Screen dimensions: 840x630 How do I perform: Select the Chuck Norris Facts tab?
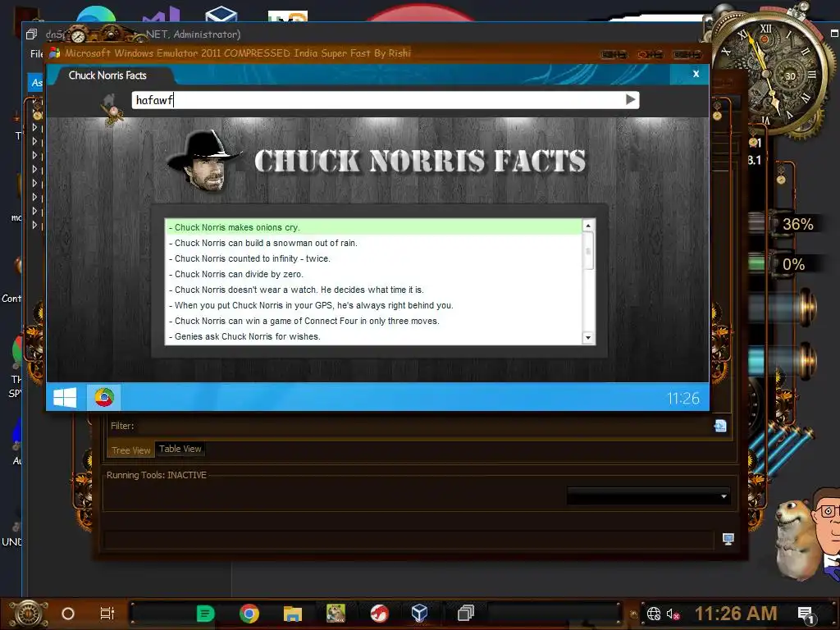coord(107,75)
